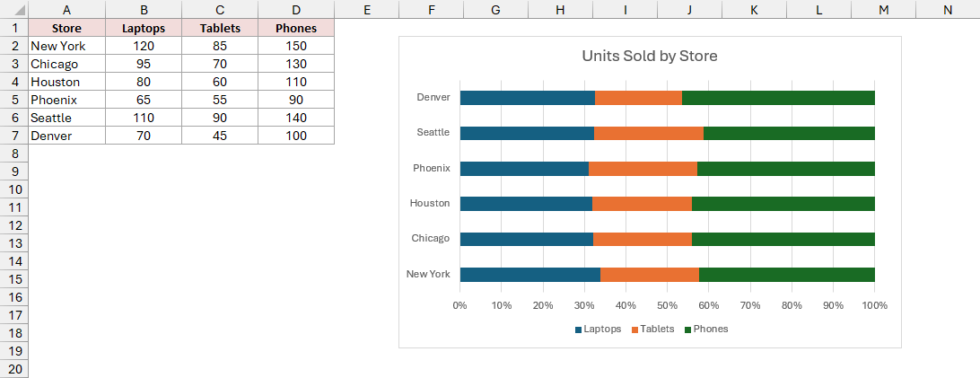
Task: Select Denver tablets value 45
Action: (x=220, y=136)
